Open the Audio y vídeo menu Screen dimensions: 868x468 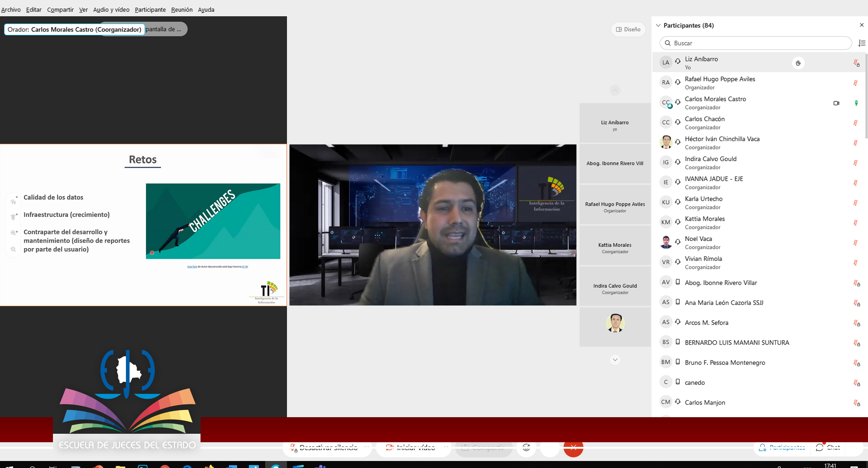pos(111,9)
